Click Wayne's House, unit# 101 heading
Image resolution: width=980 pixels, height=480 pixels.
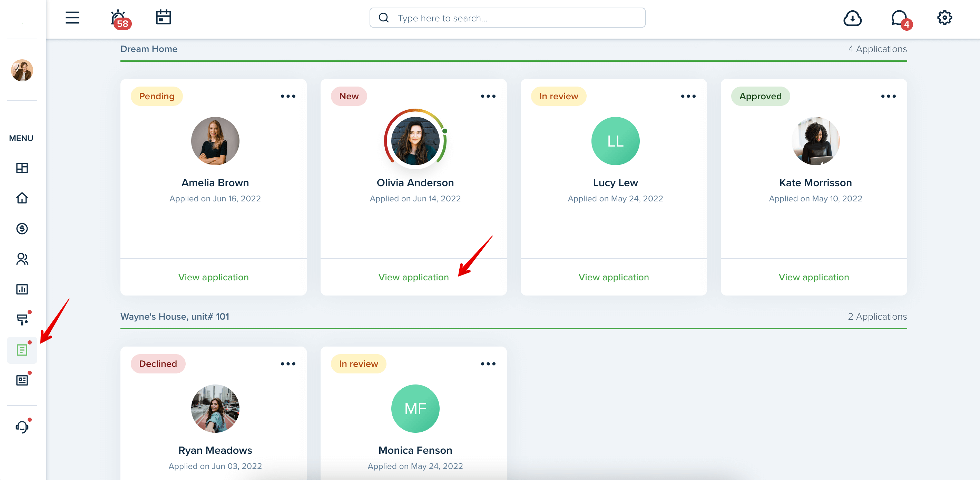[x=175, y=317]
